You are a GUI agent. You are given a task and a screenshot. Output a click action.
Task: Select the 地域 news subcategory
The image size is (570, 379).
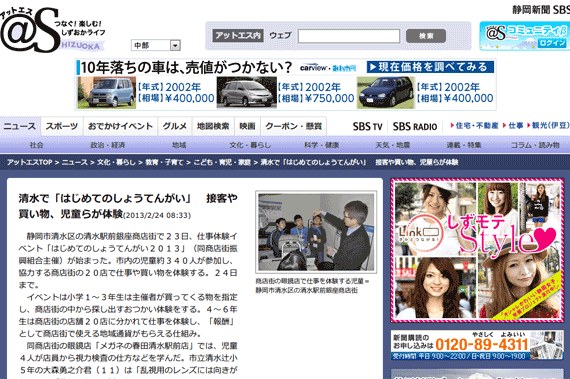click(x=179, y=145)
